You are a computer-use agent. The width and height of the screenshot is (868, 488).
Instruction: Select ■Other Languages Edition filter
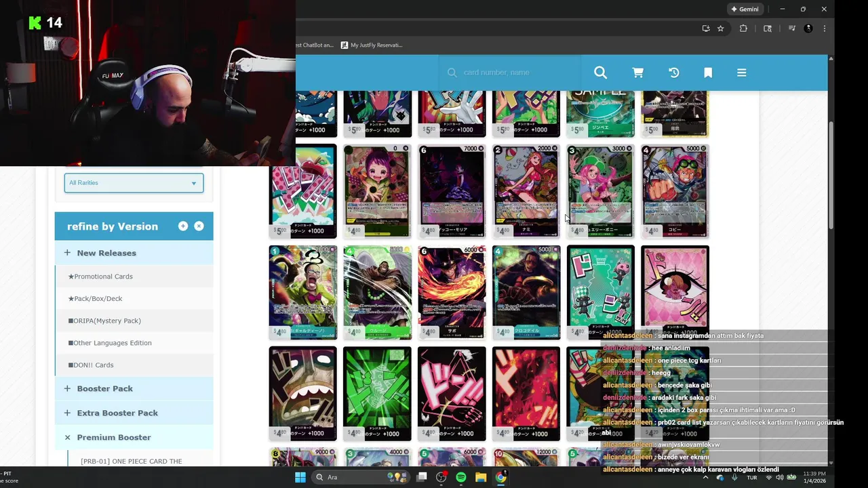pyautogui.click(x=110, y=343)
